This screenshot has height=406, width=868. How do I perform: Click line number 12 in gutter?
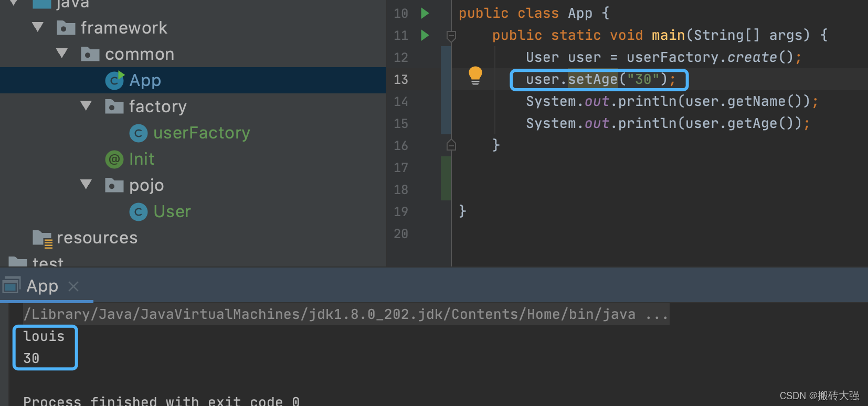[x=401, y=57]
